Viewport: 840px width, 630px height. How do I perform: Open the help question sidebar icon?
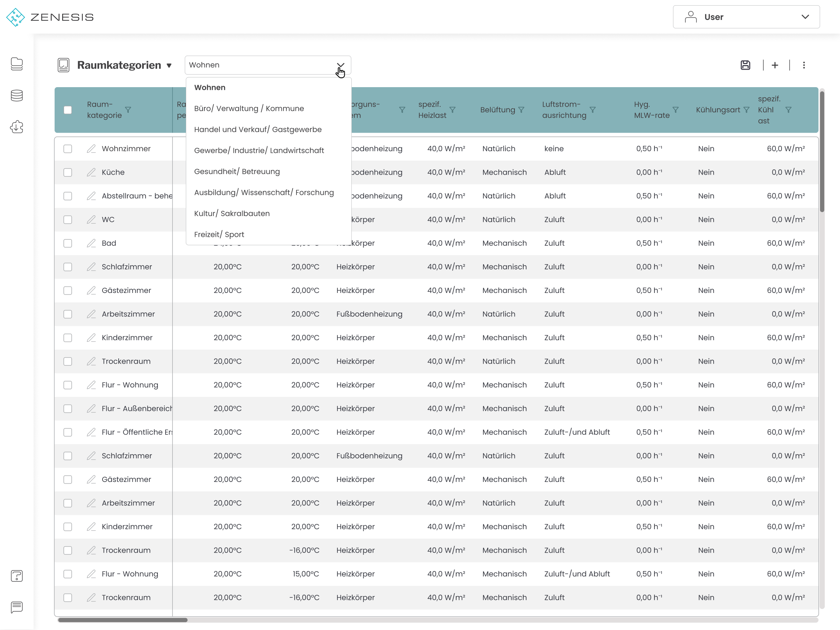(x=17, y=576)
